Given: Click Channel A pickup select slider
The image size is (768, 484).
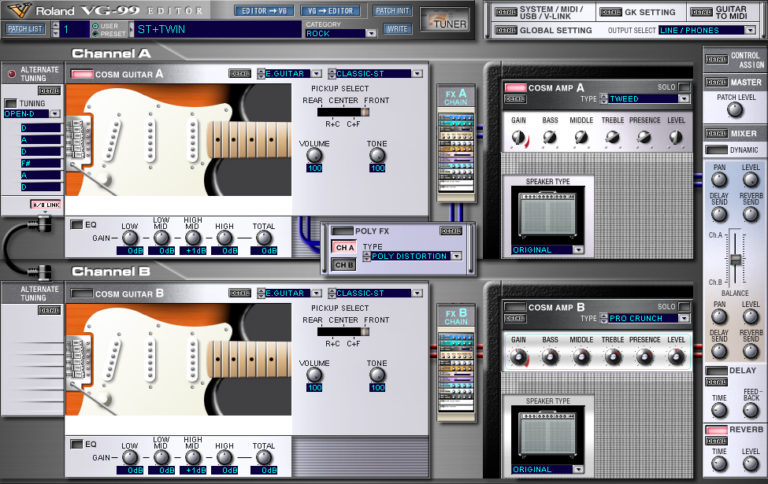Looking at the screenshot, I should pyautogui.click(x=343, y=112).
